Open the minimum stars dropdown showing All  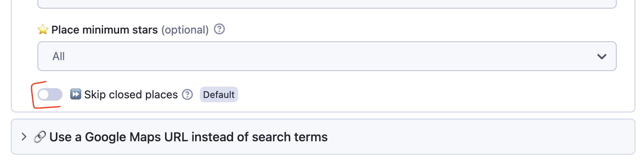tap(327, 56)
